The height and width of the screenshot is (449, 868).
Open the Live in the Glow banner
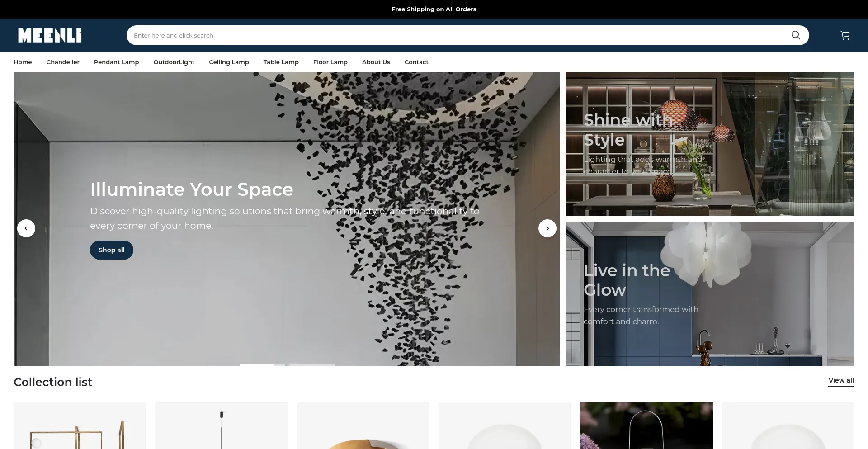point(709,294)
